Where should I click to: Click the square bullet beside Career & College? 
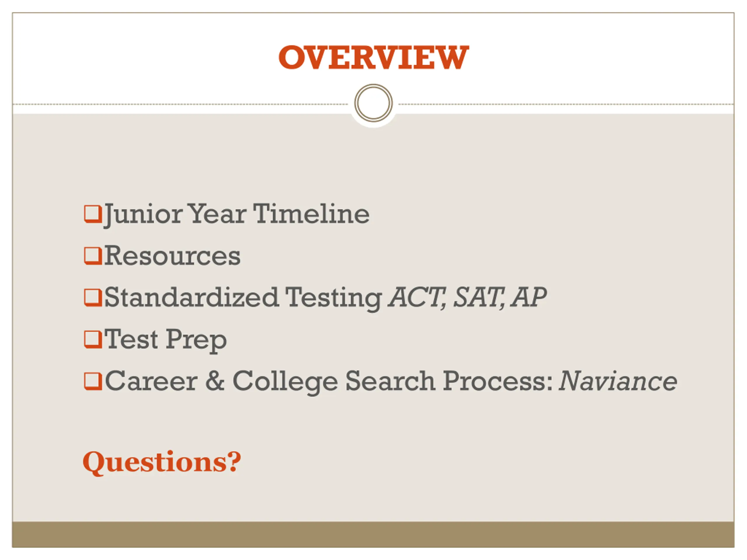pyautogui.click(x=93, y=381)
